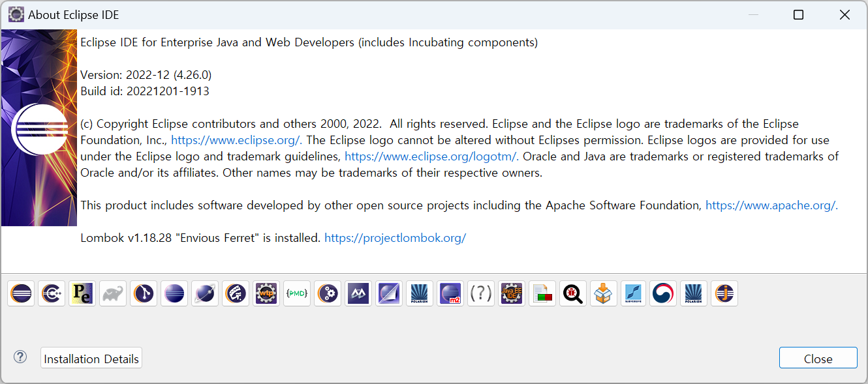This screenshot has width=868, height=384.
Task: Click the Eclipse C/C++ plug-in icon
Action: pos(52,293)
